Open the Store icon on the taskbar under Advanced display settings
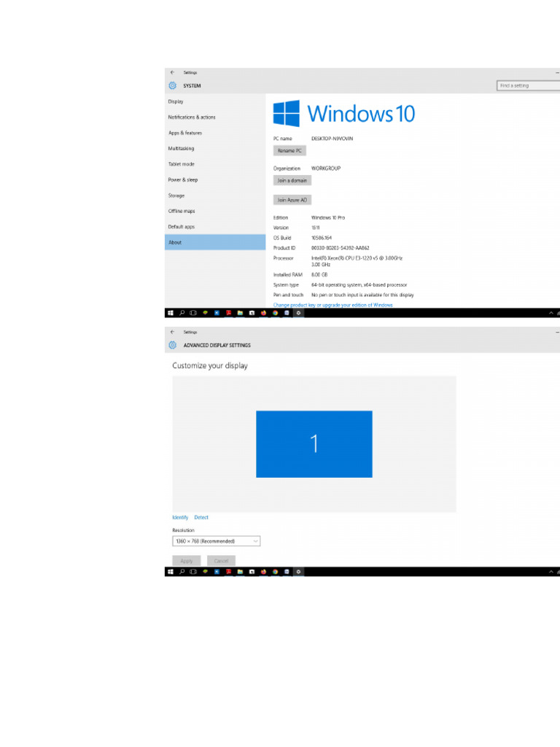This screenshot has height=747, width=560. [252, 572]
